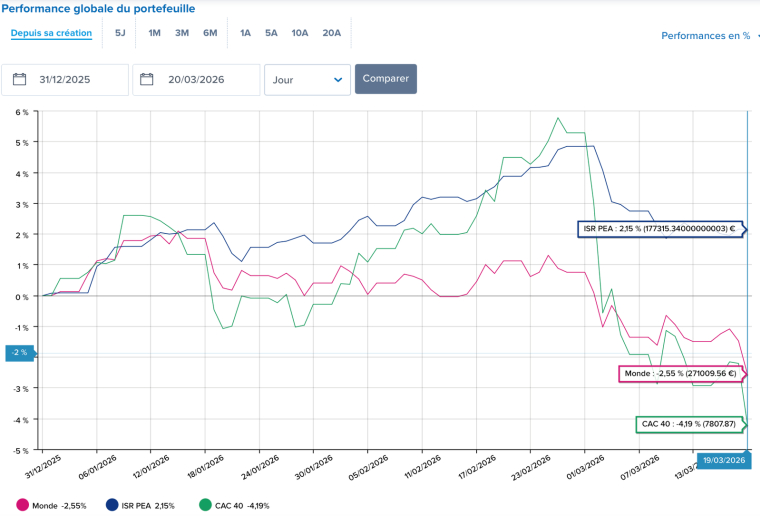Switch to the 6M period
760x516 pixels.
210,33
